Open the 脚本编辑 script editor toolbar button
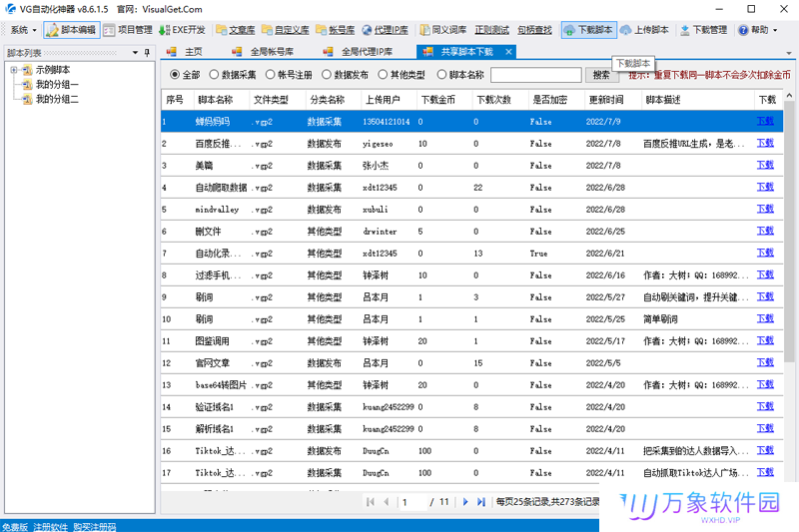 (x=72, y=30)
